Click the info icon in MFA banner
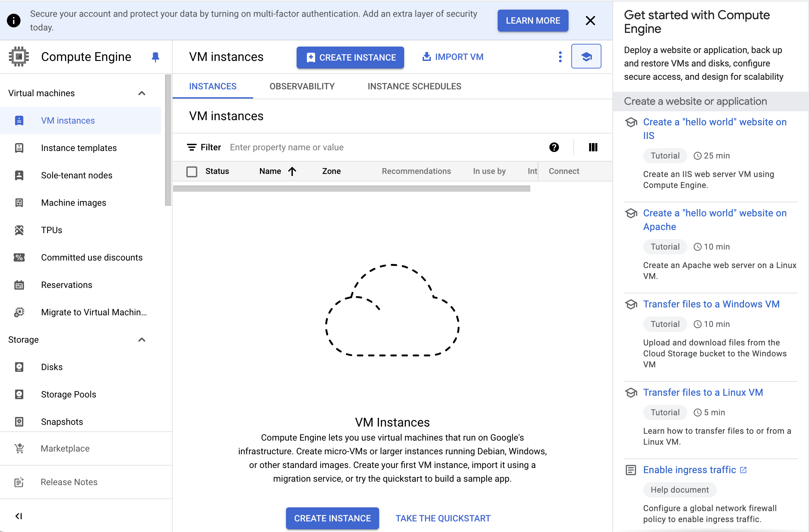Screen dimensions: 809x532 [14, 21]
